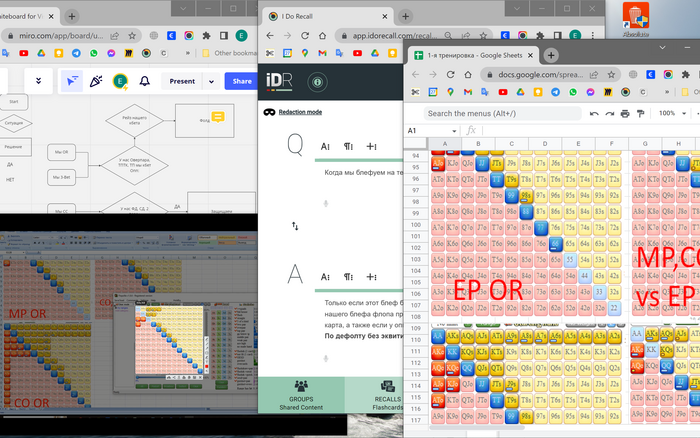Viewport: 700px width, 438px height.
Task: Redo action in Google Sheets
Action: [609, 114]
